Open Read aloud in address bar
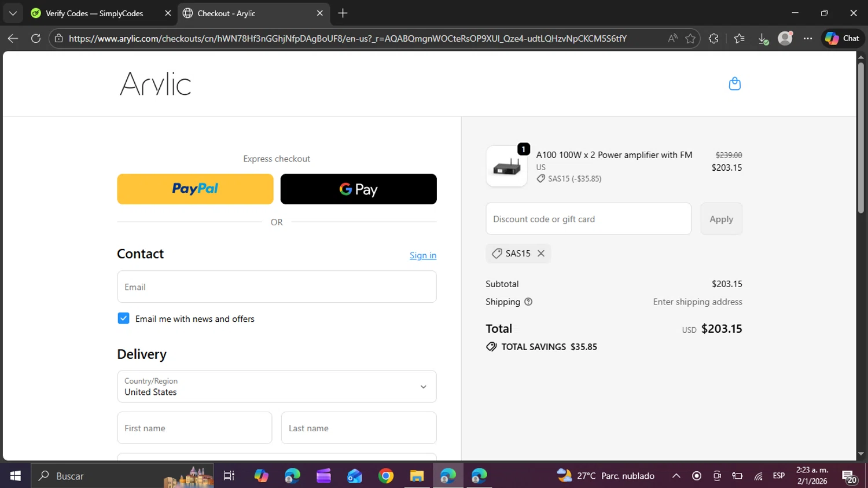Image resolution: width=868 pixels, height=488 pixels. coord(672,38)
